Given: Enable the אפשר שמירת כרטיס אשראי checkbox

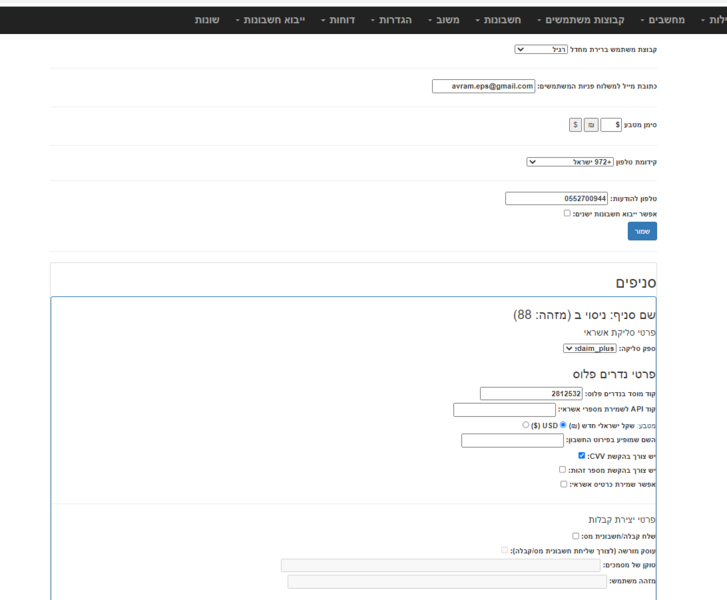Looking at the screenshot, I should pos(563,484).
